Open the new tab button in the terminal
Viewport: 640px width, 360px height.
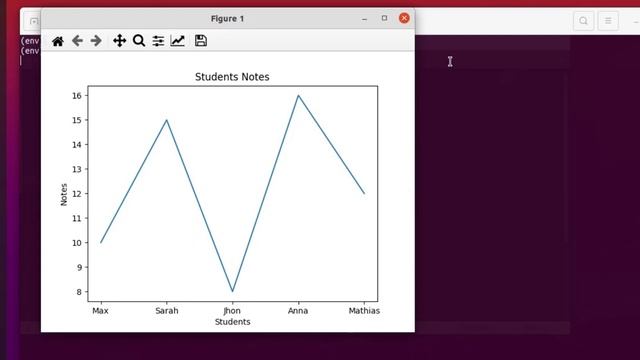tap(34, 21)
